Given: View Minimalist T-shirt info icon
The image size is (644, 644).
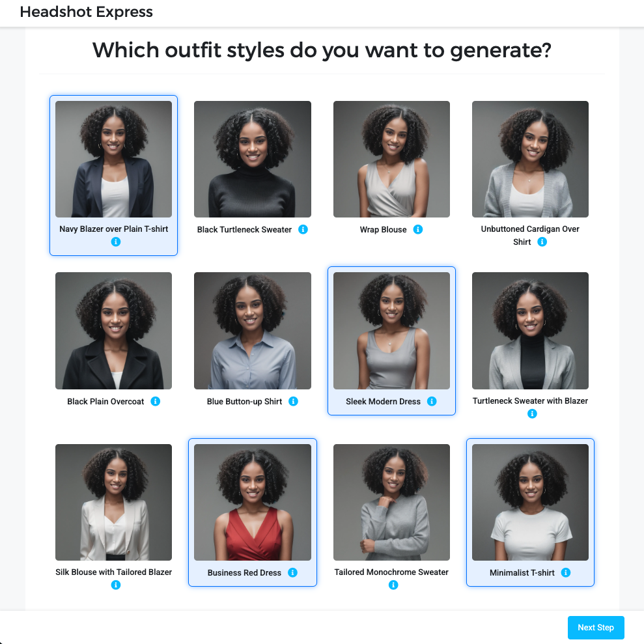Looking at the screenshot, I should click(x=566, y=573).
